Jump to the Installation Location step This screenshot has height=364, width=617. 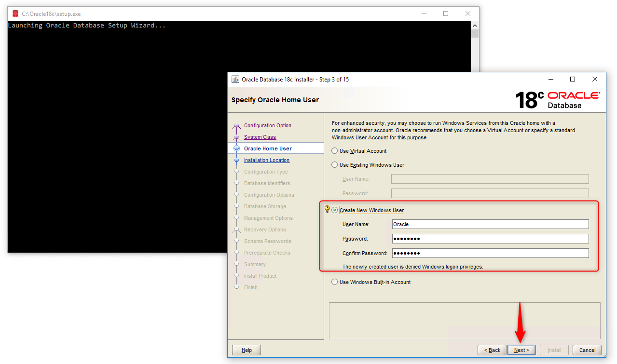pos(267,160)
